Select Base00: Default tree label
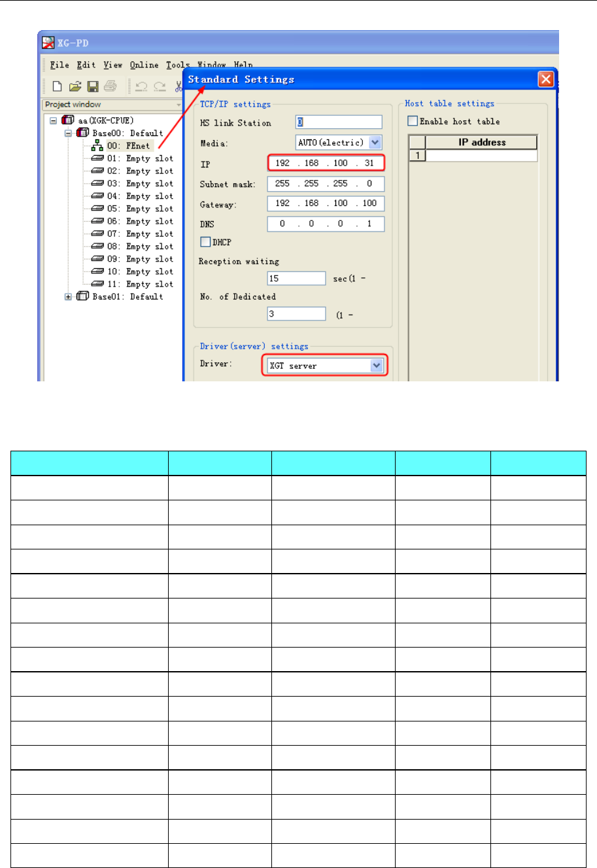This screenshot has width=597, height=868. click(128, 133)
